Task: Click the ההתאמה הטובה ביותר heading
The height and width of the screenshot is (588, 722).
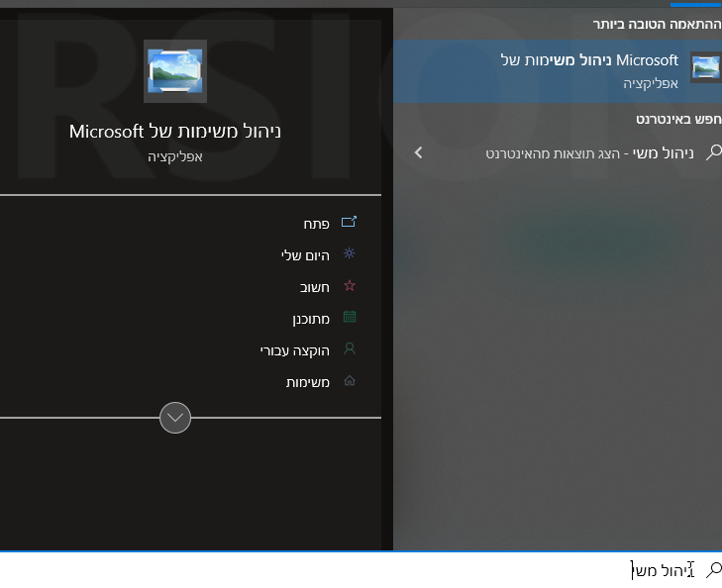Action: (x=657, y=25)
